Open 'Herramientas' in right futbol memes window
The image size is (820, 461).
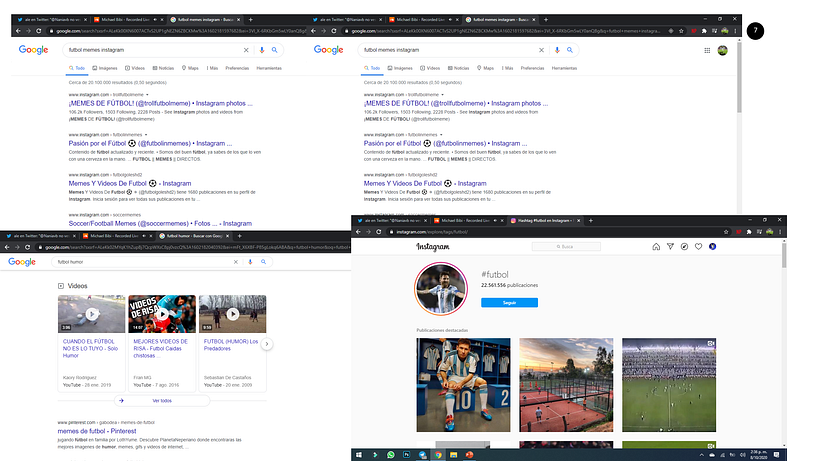564,68
